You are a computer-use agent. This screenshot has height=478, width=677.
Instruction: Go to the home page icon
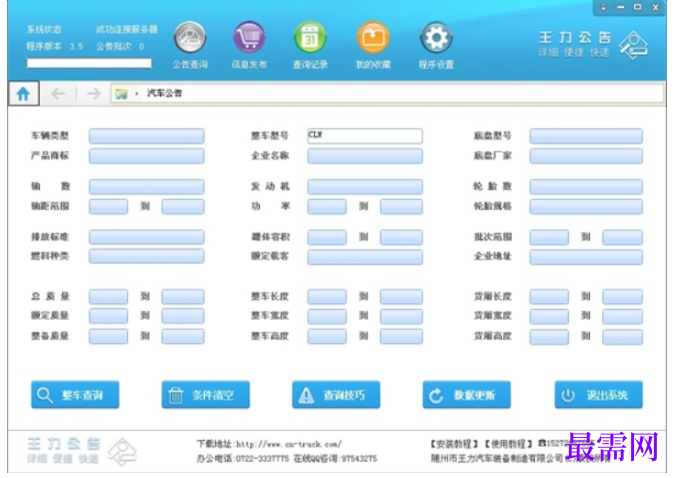pyautogui.click(x=24, y=93)
